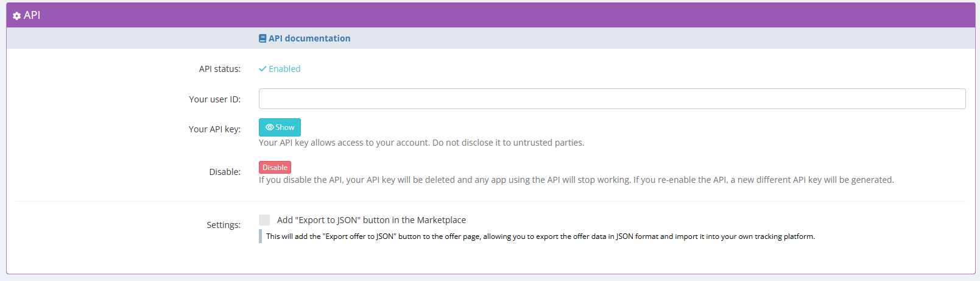Click the 'Add Export to JSON button' label
This screenshot has height=281, width=980.
click(371, 220)
